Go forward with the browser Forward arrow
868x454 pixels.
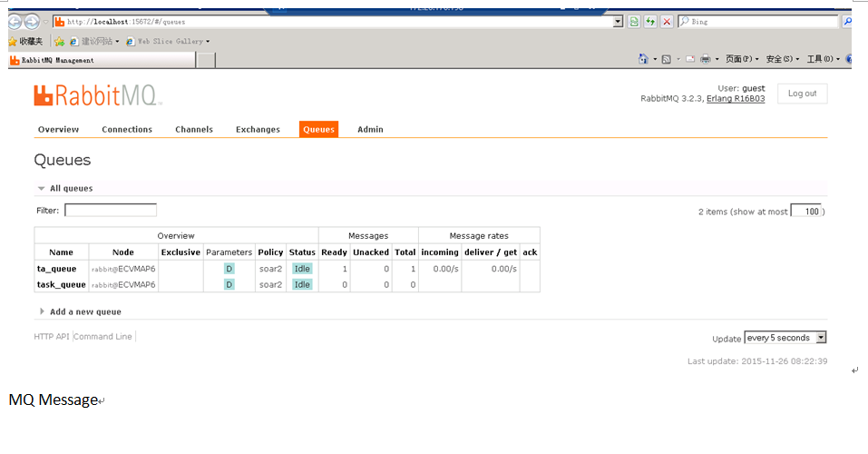32,22
